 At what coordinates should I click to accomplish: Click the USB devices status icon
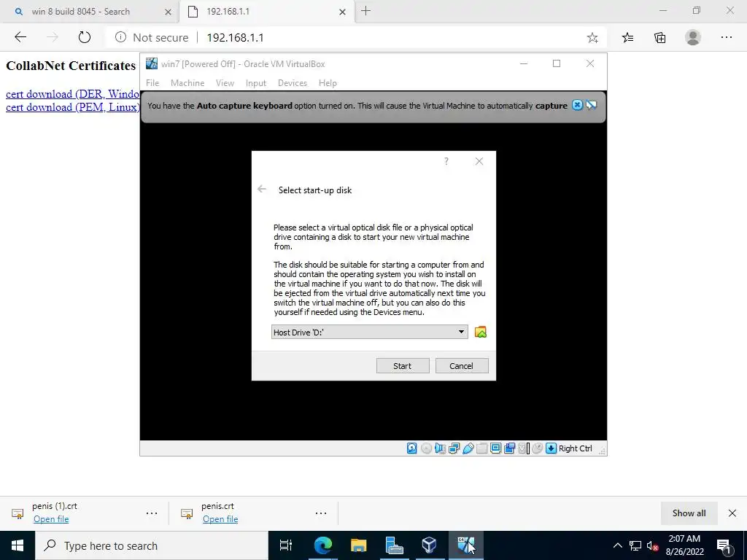point(468,448)
